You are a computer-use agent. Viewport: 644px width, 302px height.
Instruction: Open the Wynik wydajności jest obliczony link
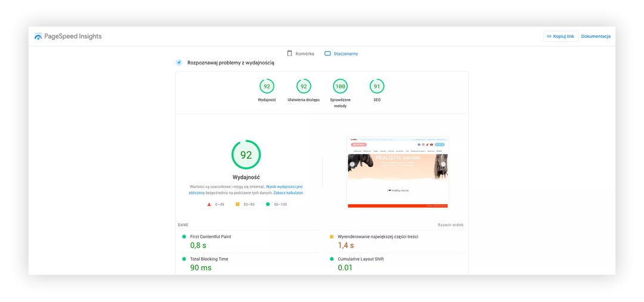[x=284, y=187]
